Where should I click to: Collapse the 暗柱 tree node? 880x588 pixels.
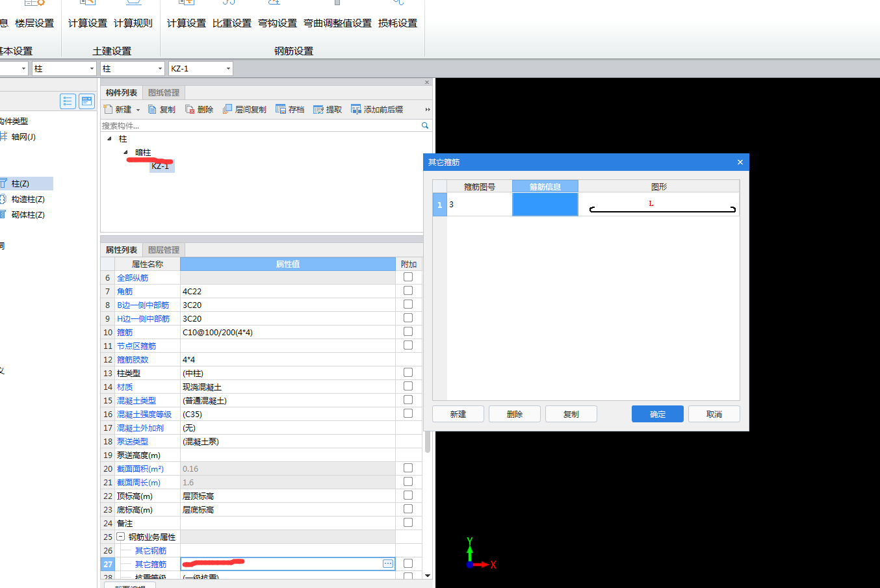[x=125, y=152]
